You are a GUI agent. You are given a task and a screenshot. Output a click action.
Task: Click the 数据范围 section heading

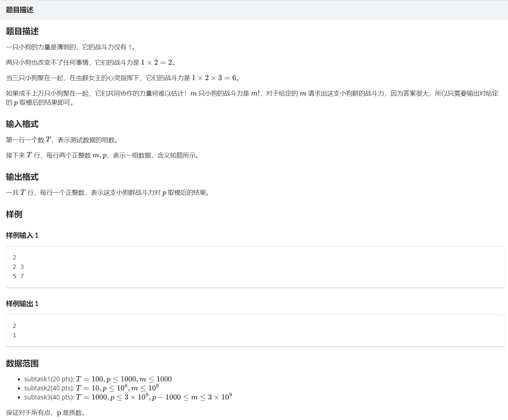(22, 363)
